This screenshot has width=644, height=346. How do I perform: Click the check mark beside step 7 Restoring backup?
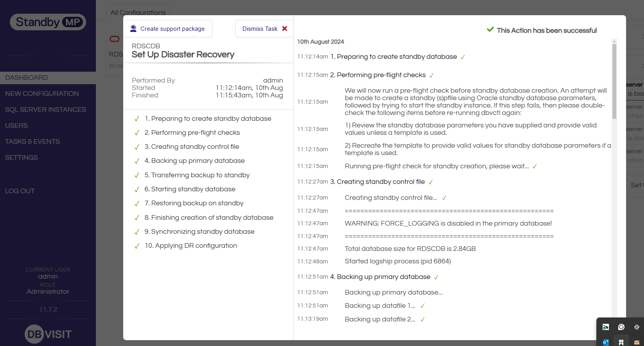tap(137, 203)
